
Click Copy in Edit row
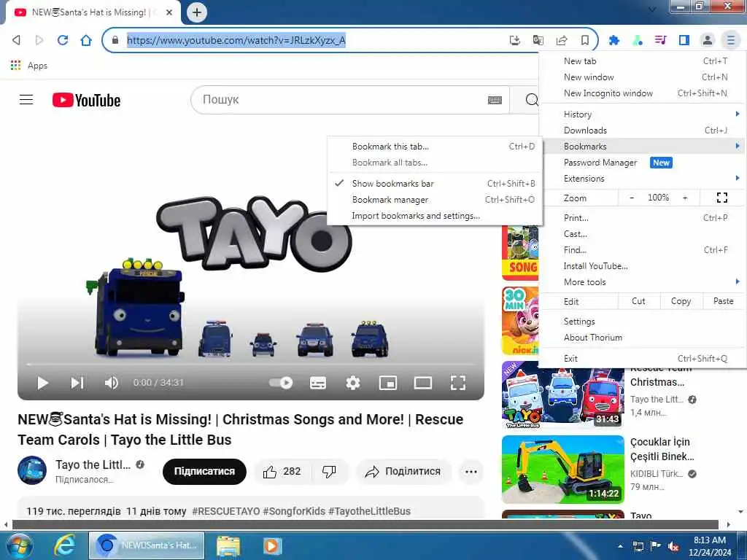pyautogui.click(x=681, y=301)
